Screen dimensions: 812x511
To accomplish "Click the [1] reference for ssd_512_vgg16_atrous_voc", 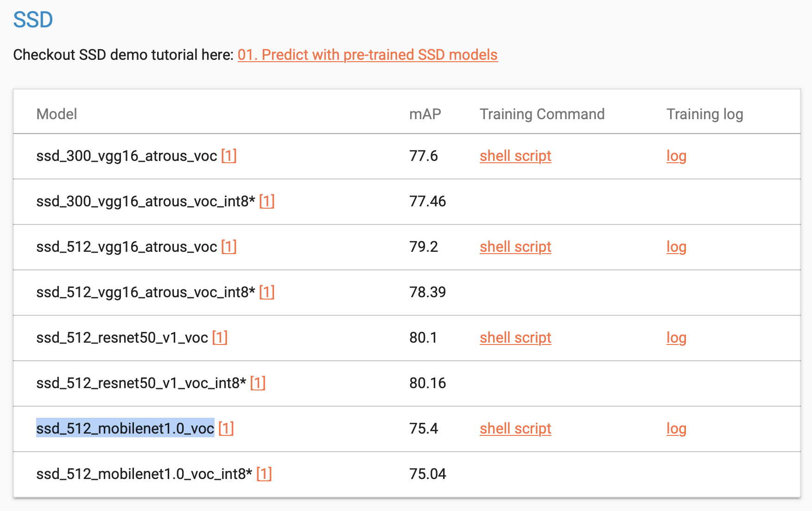I will pos(229,247).
